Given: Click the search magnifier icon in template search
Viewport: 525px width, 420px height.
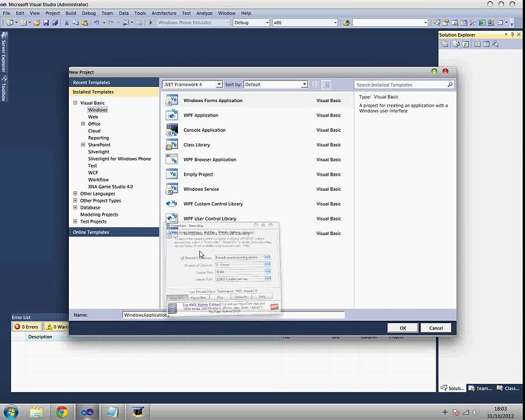Looking at the screenshot, I should [450, 85].
